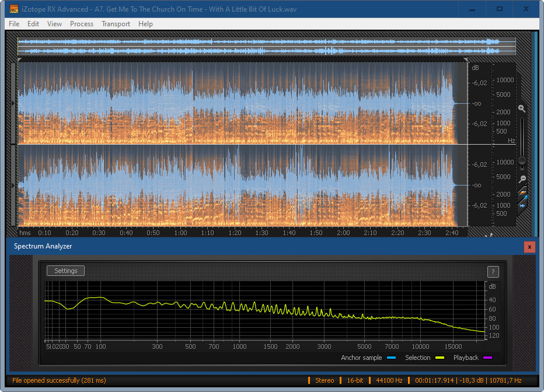Click the top channel 10000 Hz ruler label
Viewport: 544px width, 392px height.
click(x=505, y=80)
